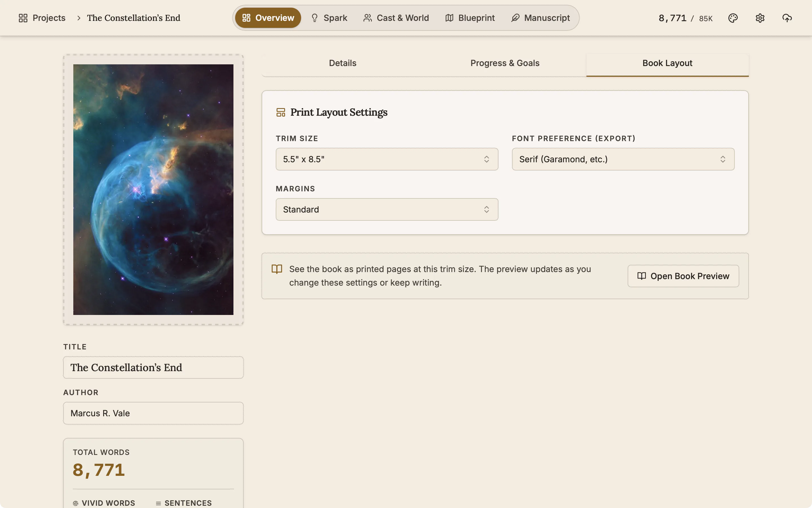Click the Author input field
This screenshot has height=508, width=812.
coord(153,413)
